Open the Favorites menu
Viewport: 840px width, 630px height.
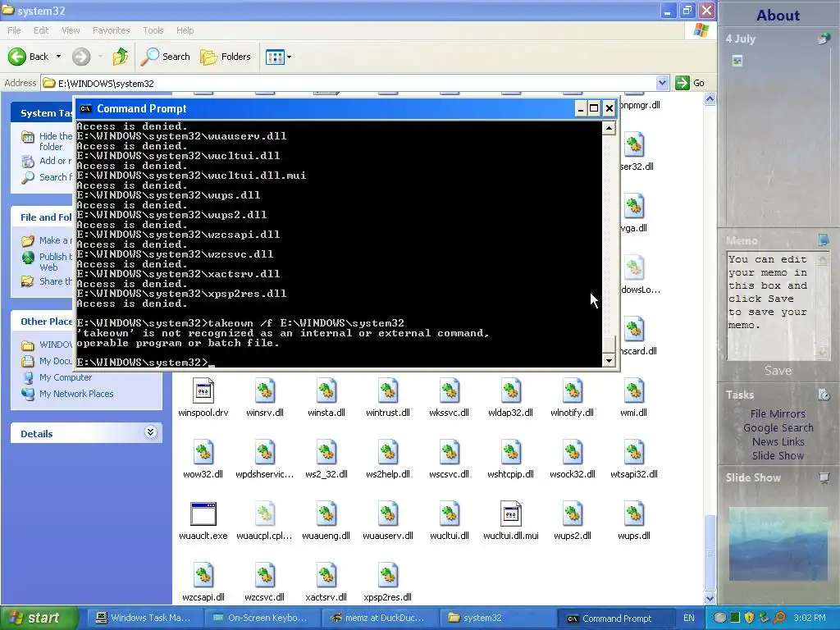click(x=111, y=30)
